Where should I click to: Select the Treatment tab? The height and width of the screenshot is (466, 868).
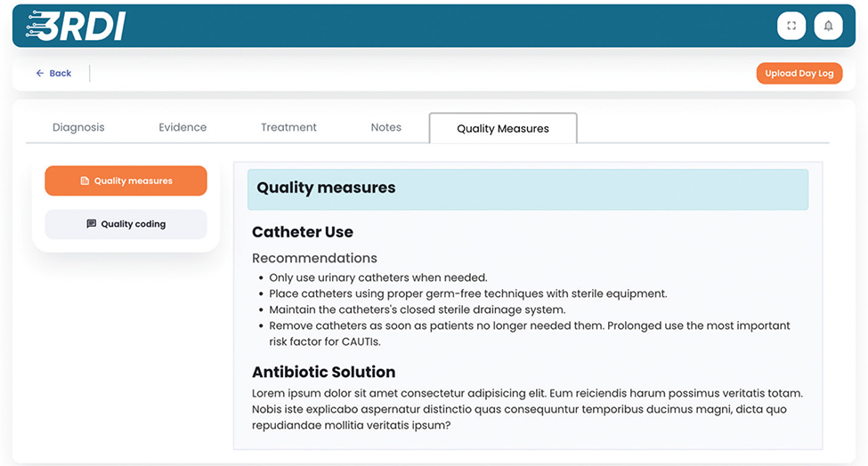(288, 127)
